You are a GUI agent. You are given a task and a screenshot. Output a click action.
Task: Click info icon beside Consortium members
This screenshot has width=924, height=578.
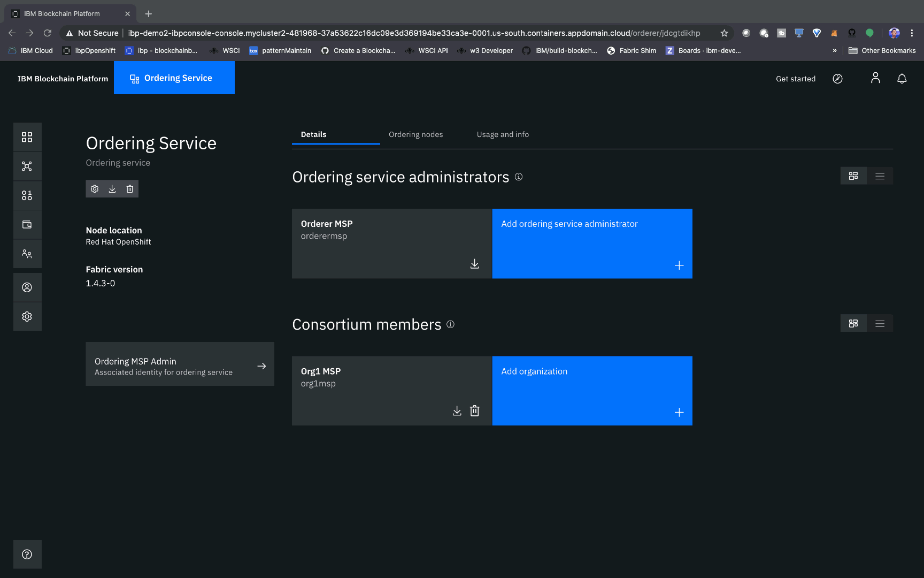[451, 324]
